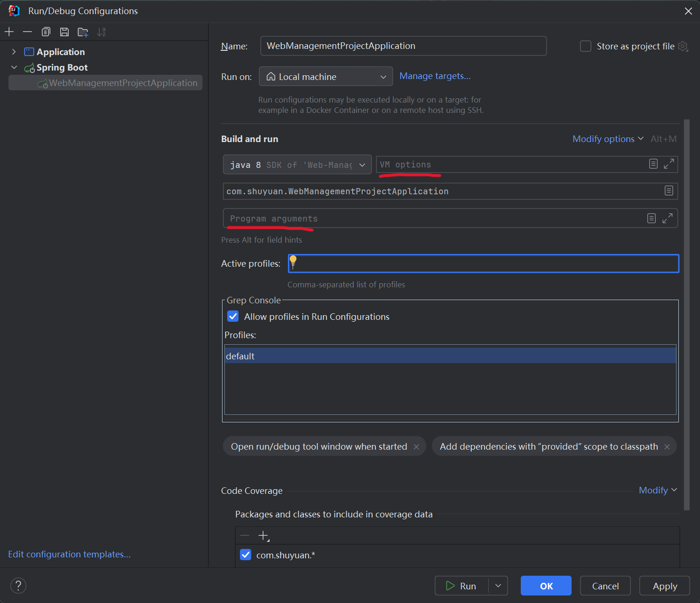Image resolution: width=700 pixels, height=603 pixels.
Task: Add a coverage package pattern with plus
Action: [263, 536]
